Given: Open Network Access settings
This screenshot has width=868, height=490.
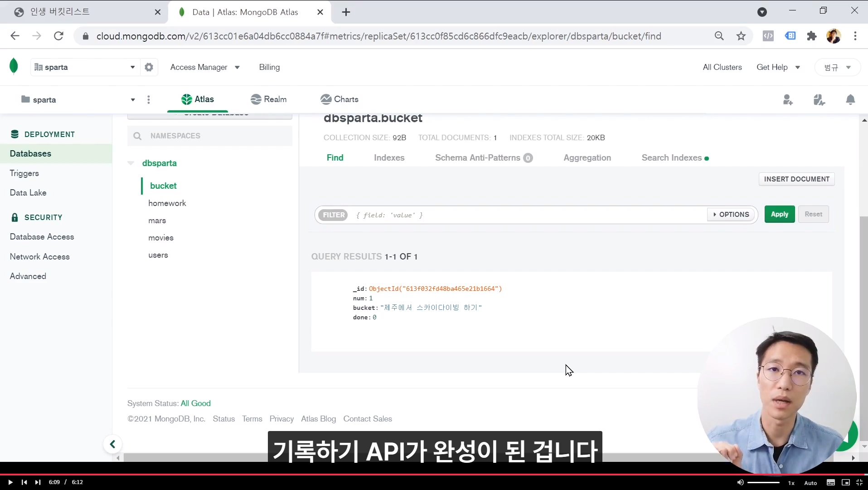Looking at the screenshot, I should pyautogui.click(x=40, y=257).
